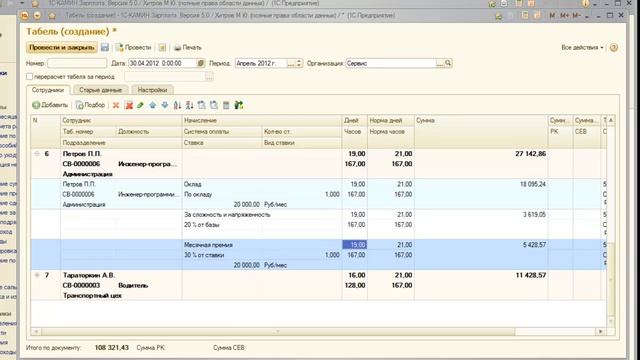Click the last green arrows toolbar icon

click(239, 105)
